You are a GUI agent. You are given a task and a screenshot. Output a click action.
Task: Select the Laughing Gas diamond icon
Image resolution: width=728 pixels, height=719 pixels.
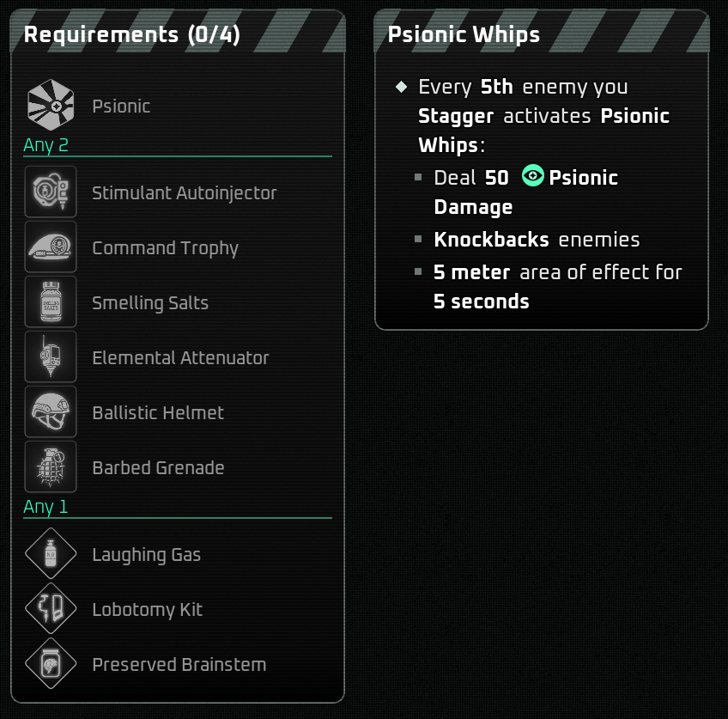(51, 554)
